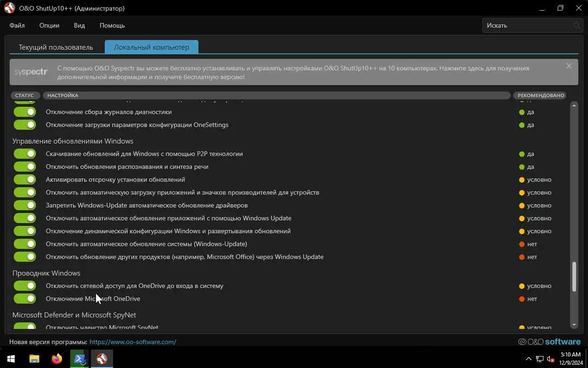Image resolution: width=588 pixels, height=368 pixels.
Task: Sort by СТАТУС column header
Action: [24, 95]
